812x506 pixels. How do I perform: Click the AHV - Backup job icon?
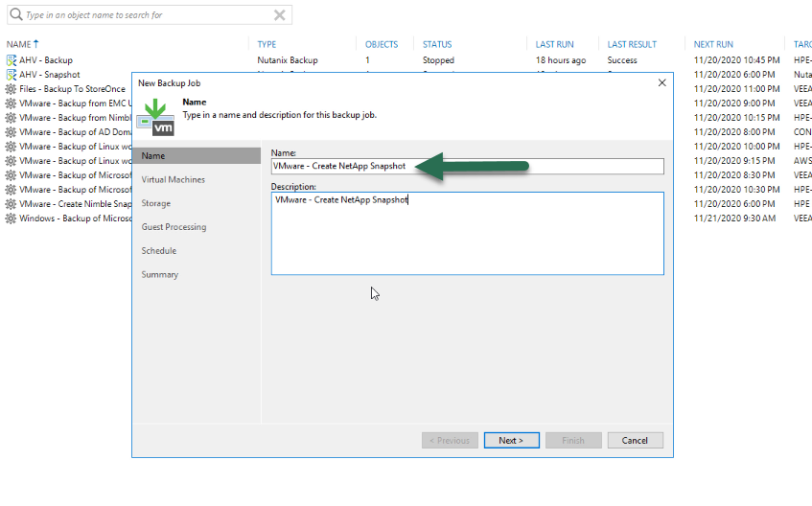11,60
